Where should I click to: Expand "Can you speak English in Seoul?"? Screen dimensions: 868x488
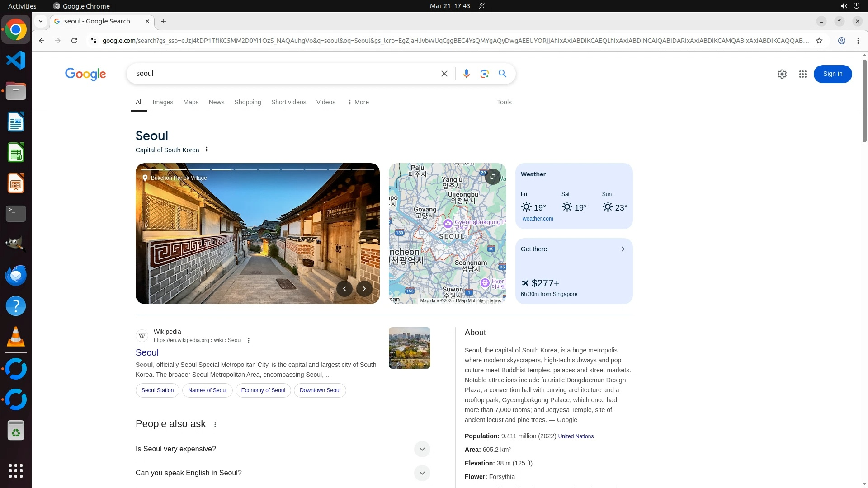pyautogui.click(x=421, y=473)
